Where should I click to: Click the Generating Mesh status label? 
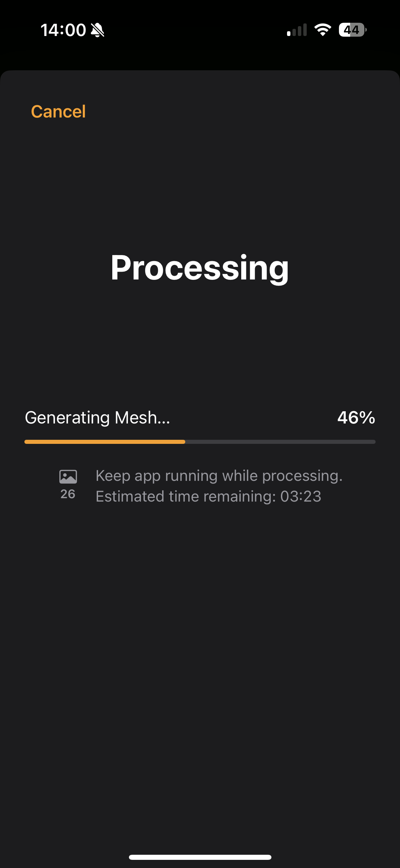coord(97,418)
